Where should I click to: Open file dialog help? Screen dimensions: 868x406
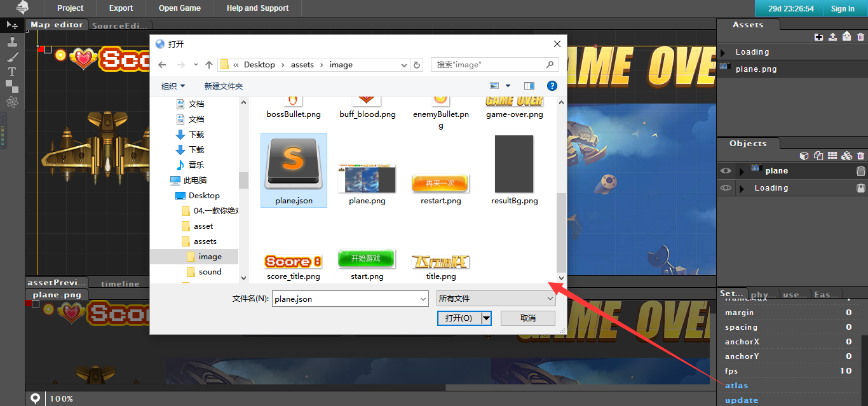point(552,86)
